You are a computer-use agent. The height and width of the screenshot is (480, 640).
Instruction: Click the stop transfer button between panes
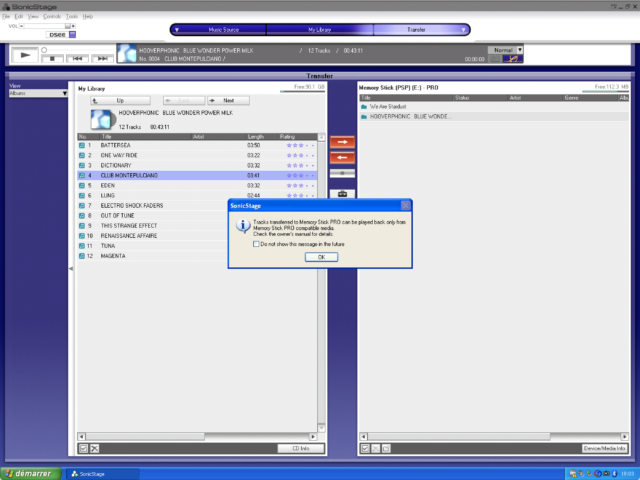(342, 173)
